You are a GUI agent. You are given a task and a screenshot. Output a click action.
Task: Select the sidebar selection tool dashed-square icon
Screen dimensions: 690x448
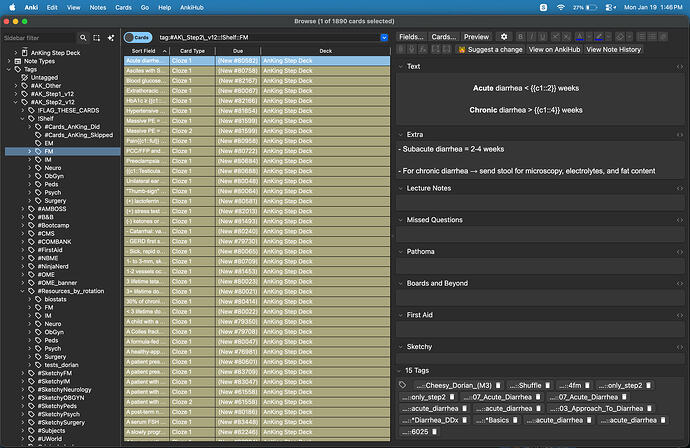pos(96,38)
